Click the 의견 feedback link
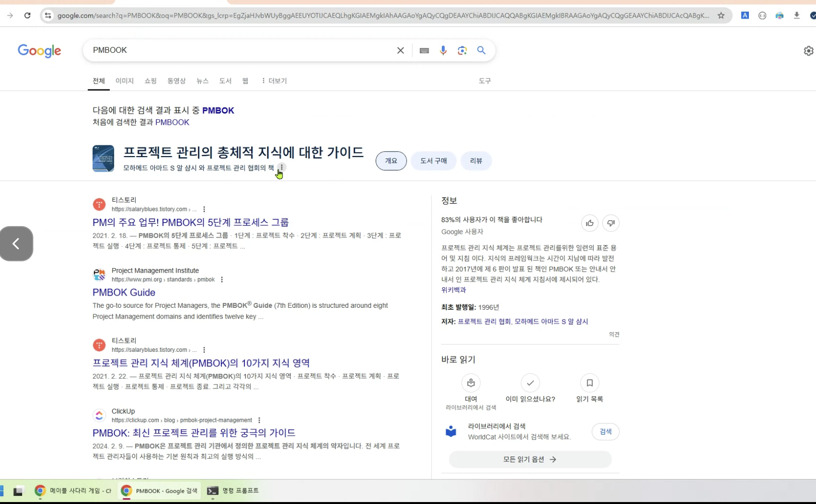Image resolution: width=816 pixels, height=504 pixels. pos(614,334)
